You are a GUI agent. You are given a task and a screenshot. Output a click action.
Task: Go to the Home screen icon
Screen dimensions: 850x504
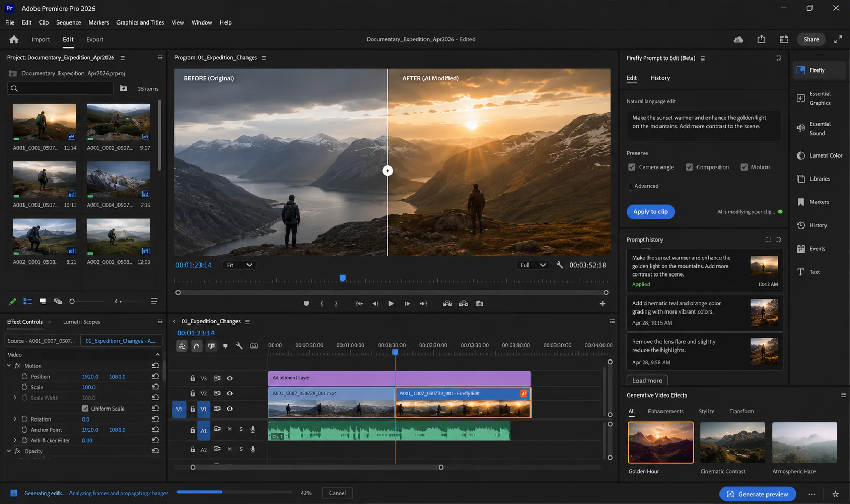click(14, 39)
